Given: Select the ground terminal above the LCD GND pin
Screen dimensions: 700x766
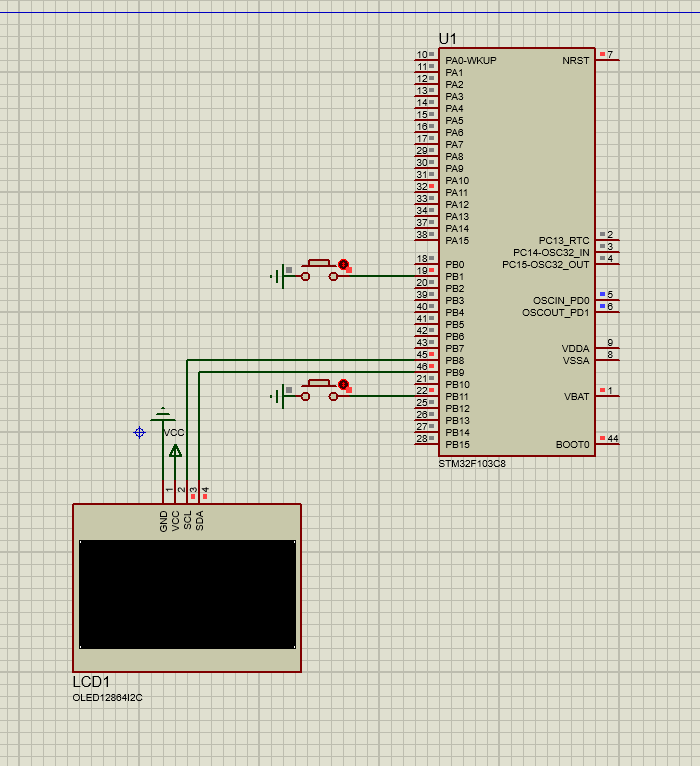Looking at the screenshot, I should click(x=163, y=414).
